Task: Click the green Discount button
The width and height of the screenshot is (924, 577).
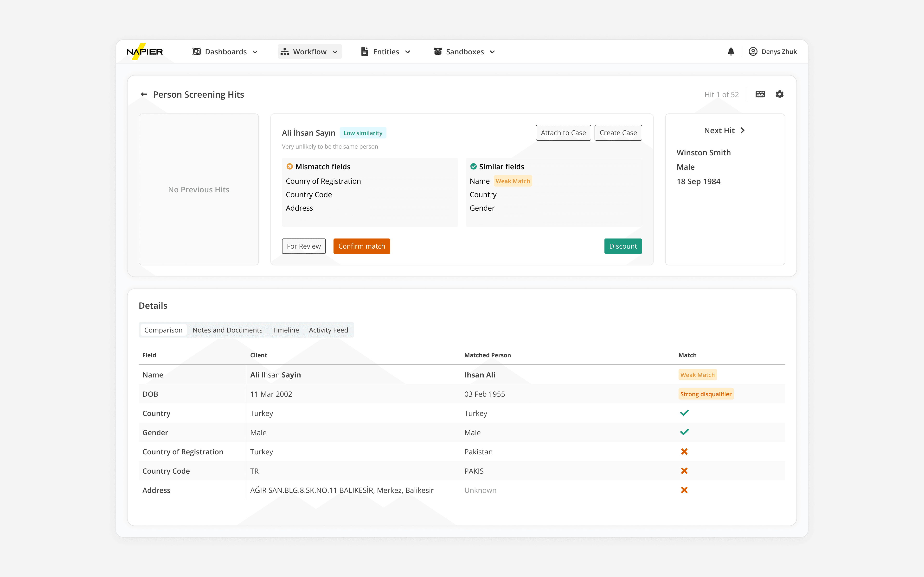Action: tap(623, 246)
